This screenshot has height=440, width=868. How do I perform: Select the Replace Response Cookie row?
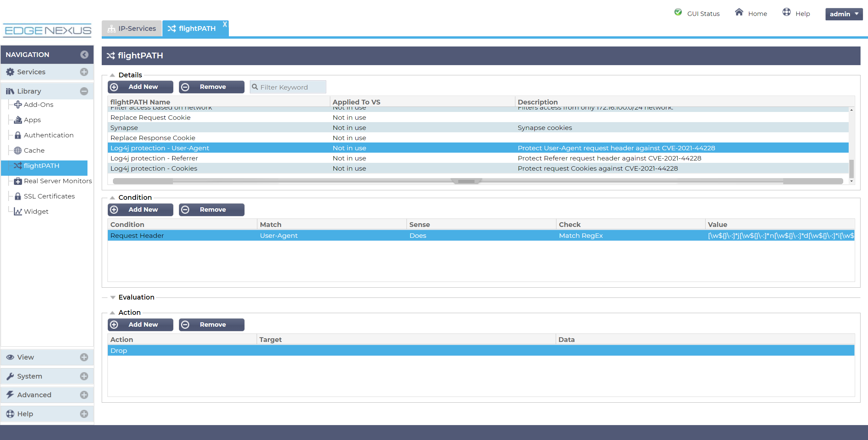coord(478,138)
